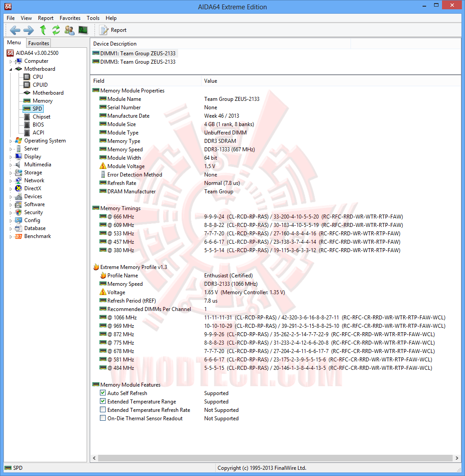
Task: Click the SPD status bar entry
Action: pos(14,468)
